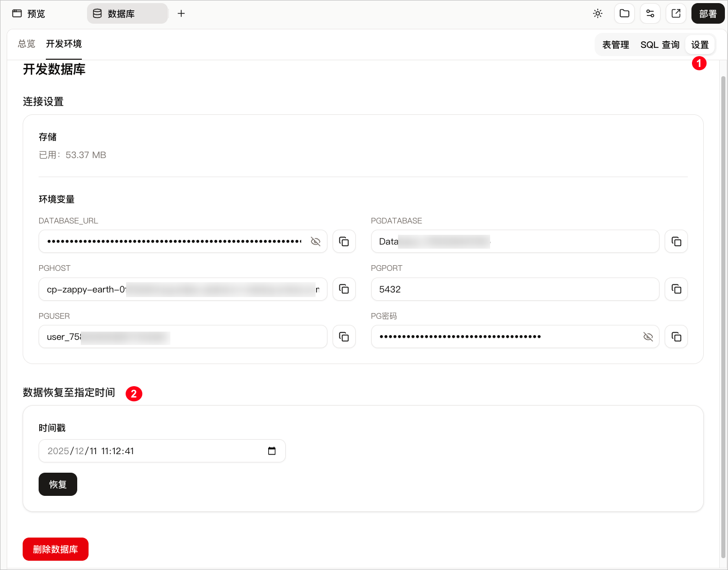This screenshot has height=570, width=728.
Task: Switch to the 总览 tab
Action: [26, 44]
